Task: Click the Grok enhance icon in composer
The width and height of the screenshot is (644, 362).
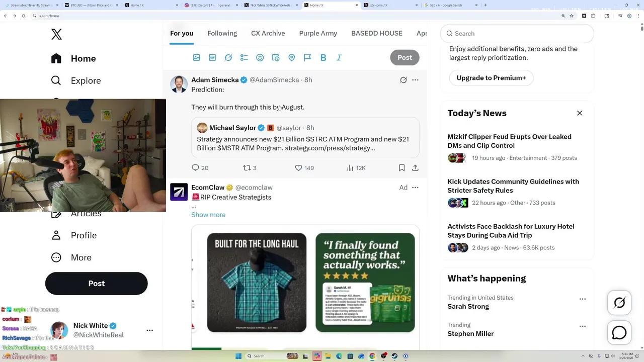Action: click(228, 58)
